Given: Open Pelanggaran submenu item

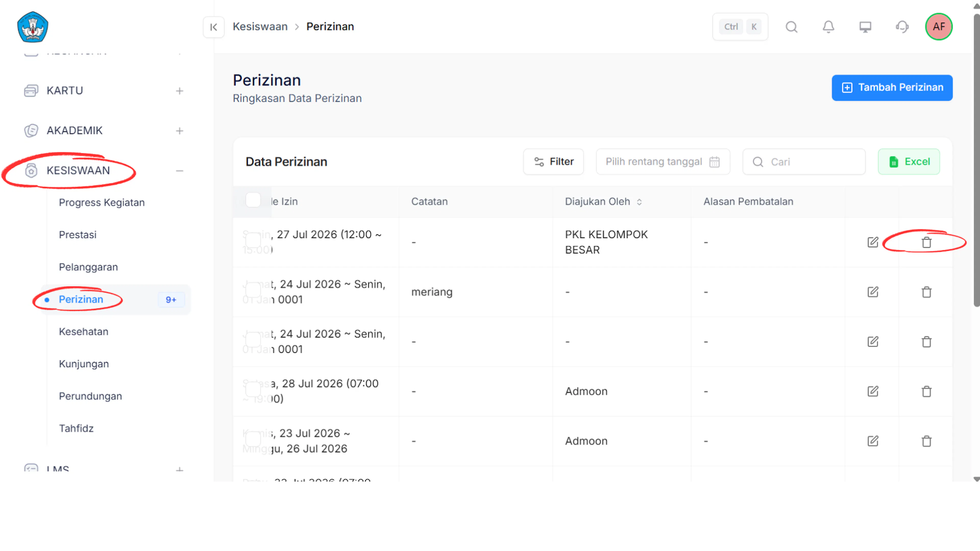Looking at the screenshot, I should point(88,267).
